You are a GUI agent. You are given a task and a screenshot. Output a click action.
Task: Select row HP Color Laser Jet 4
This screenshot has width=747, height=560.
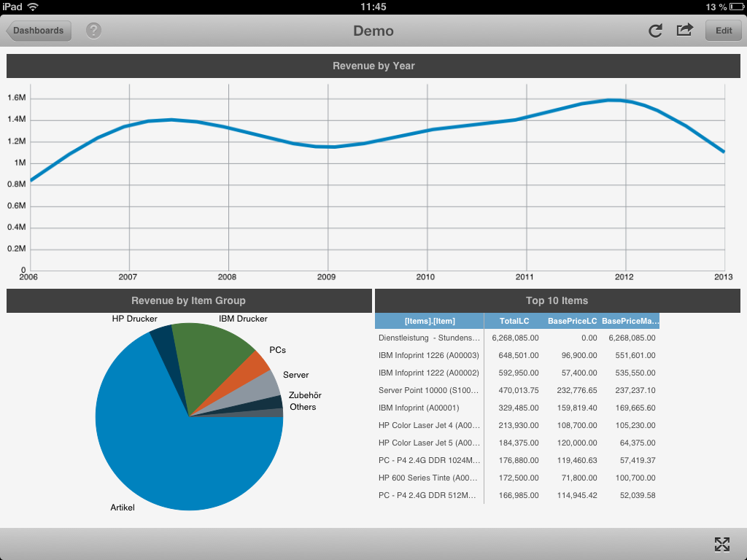click(x=517, y=425)
